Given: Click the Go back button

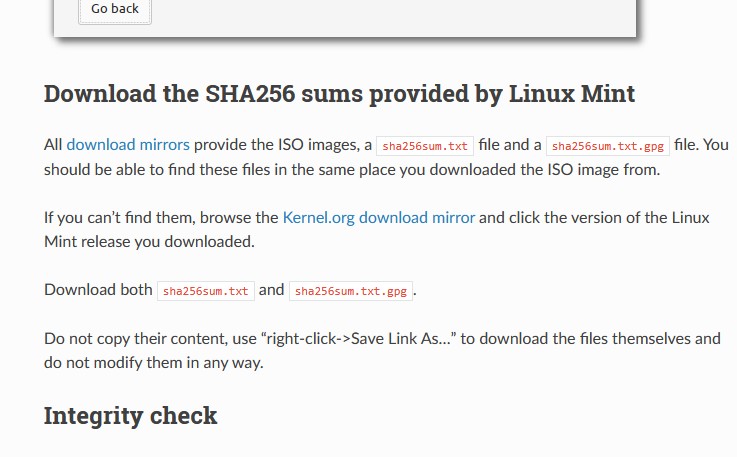Looking at the screenshot, I should point(115,9).
